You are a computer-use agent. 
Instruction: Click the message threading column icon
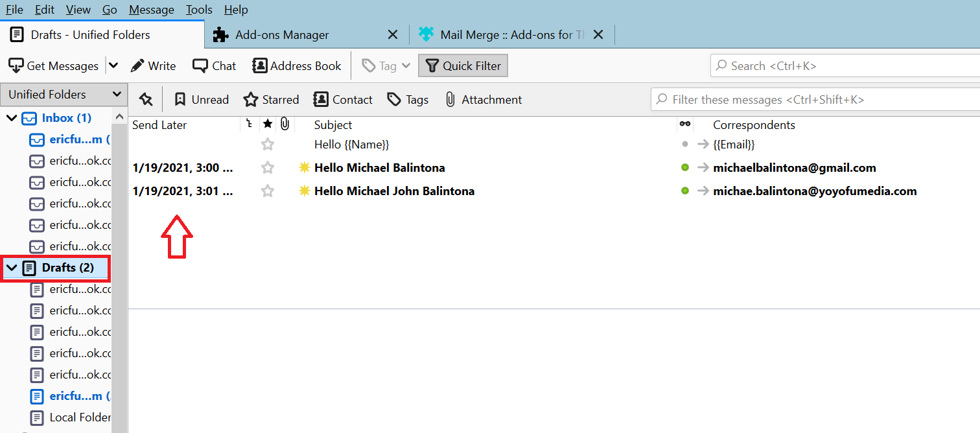(x=249, y=124)
